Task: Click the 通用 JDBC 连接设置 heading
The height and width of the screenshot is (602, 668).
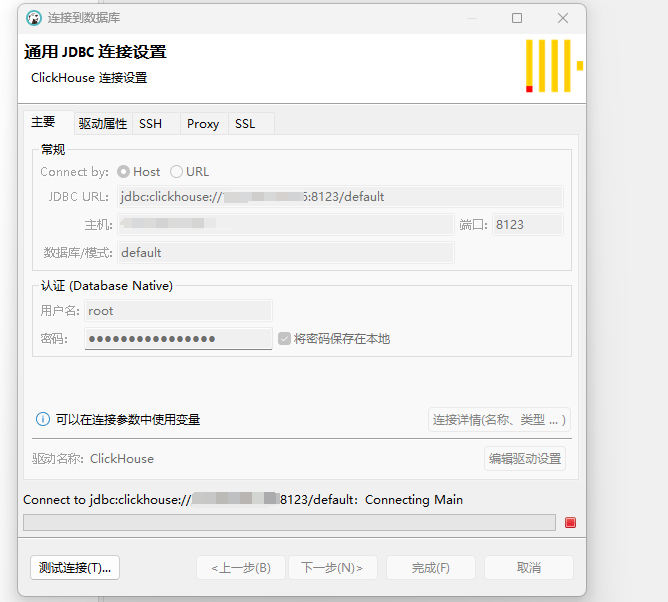Action: [x=95, y=52]
